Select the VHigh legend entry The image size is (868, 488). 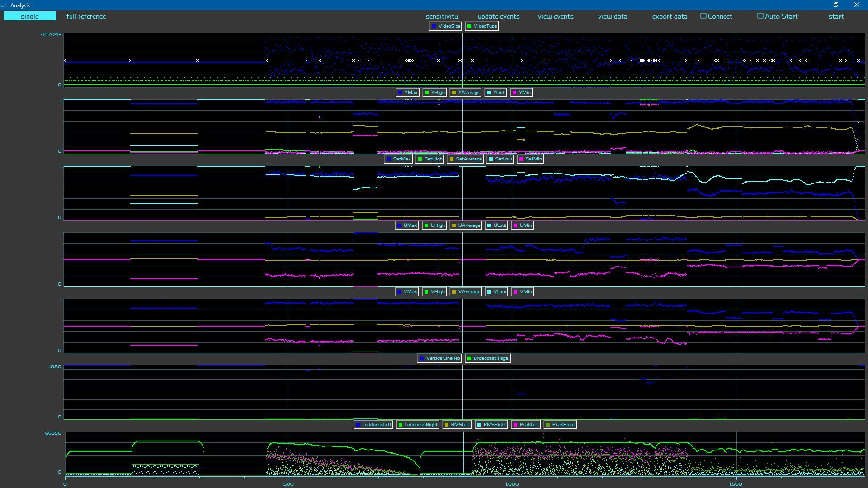(x=434, y=292)
